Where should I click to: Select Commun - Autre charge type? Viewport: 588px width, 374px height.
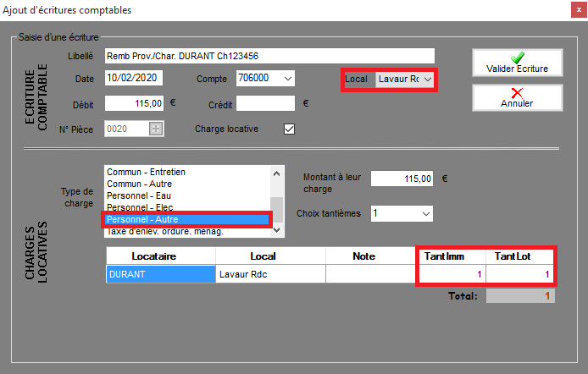(x=186, y=184)
